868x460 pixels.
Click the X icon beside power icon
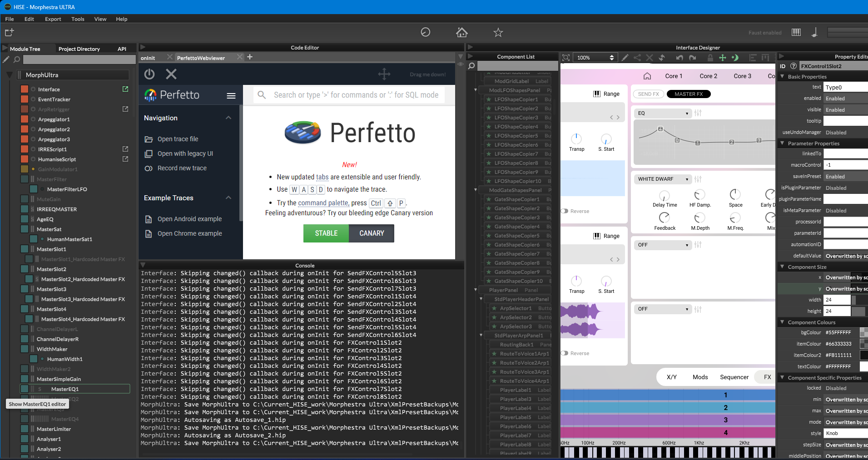pyautogui.click(x=171, y=74)
